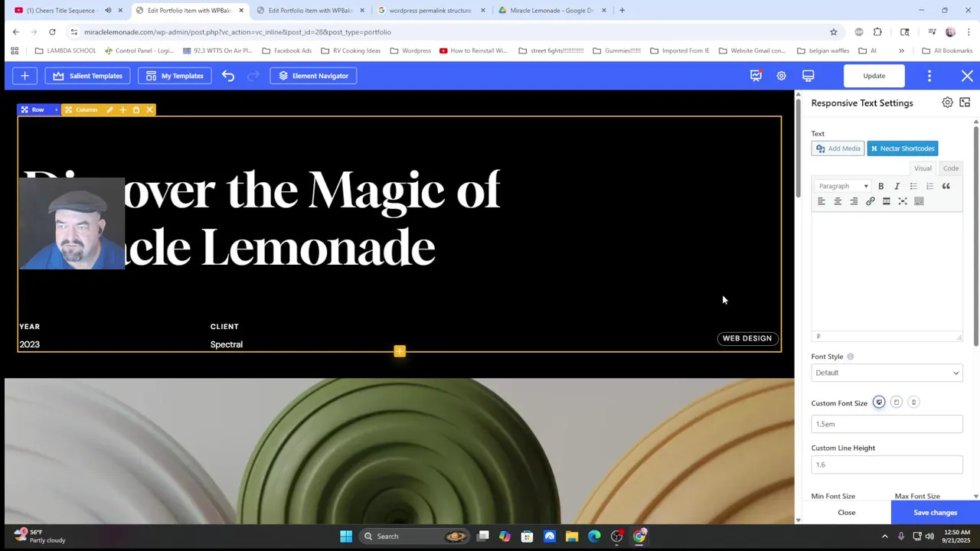Screen dimensions: 980x551
Task: Open the Windows Start menu
Action: click(346, 536)
